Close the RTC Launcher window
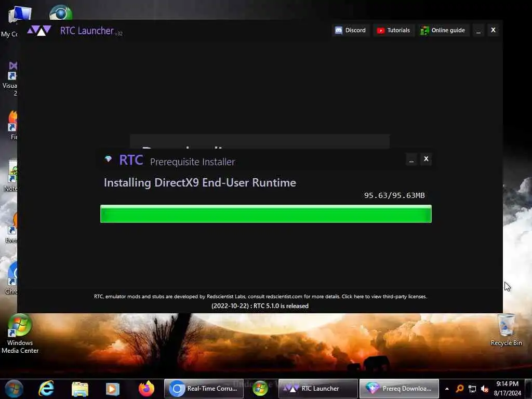This screenshot has width=532, height=399. point(494,30)
